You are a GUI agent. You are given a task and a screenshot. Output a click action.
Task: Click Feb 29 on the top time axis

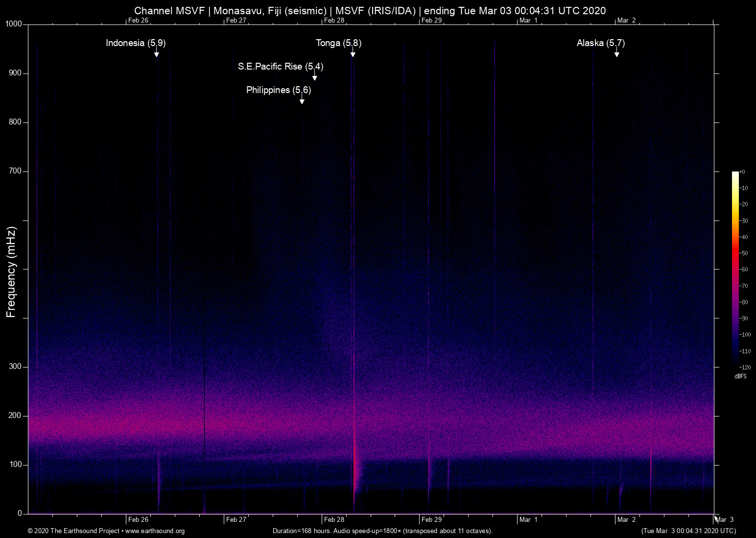coord(432,21)
